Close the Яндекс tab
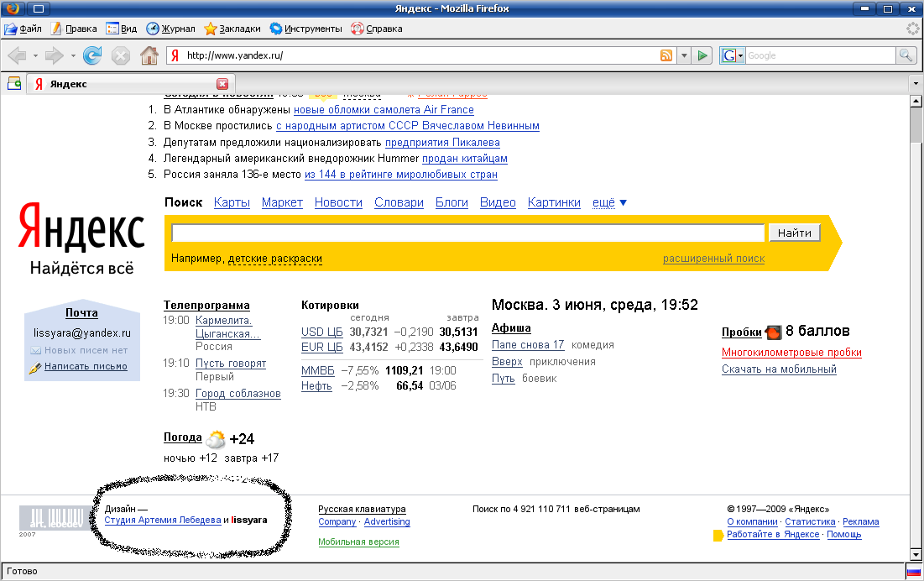 pos(222,84)
